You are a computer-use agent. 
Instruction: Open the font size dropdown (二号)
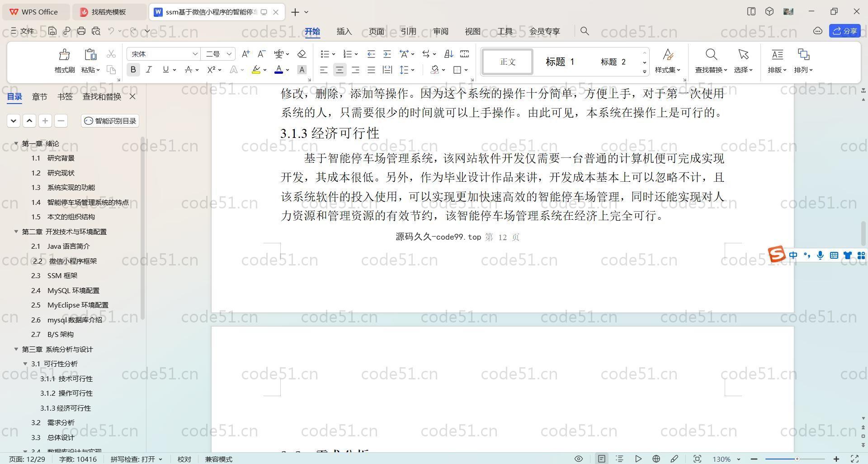(229, 54)
